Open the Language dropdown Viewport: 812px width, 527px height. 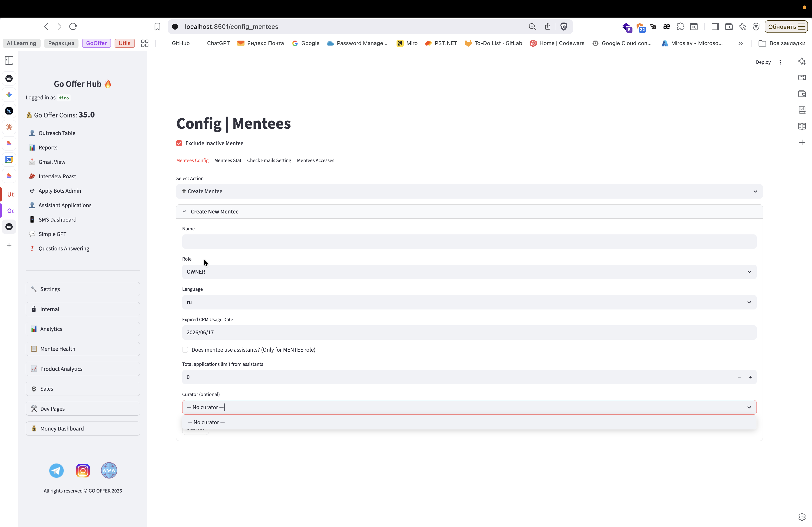469,302
